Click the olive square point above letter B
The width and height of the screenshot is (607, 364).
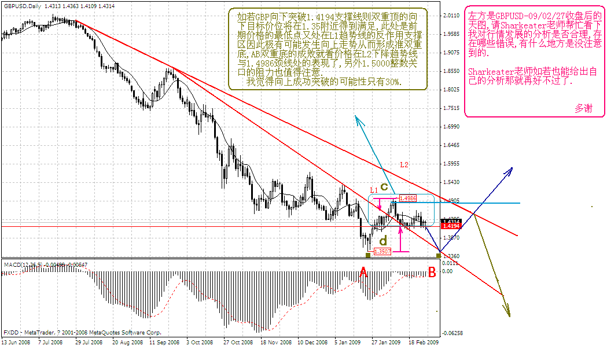[x=438, y=255]
